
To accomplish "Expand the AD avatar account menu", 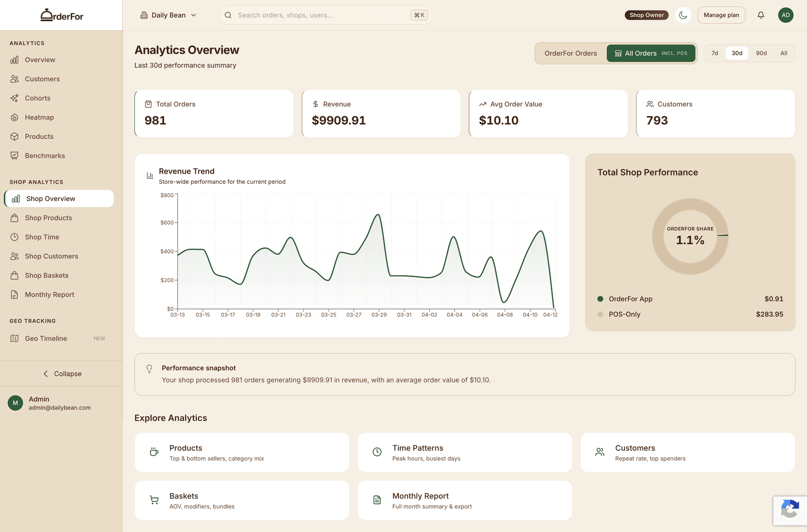I will coord(785,15).
